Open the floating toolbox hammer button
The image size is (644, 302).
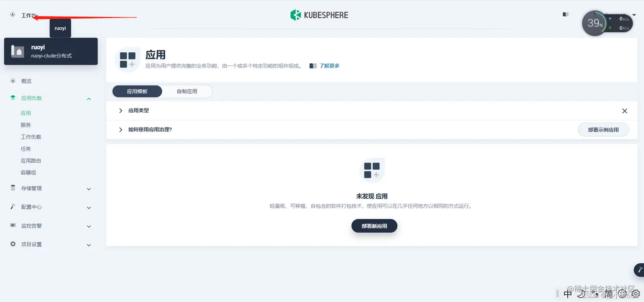click(x=639, y=270)
